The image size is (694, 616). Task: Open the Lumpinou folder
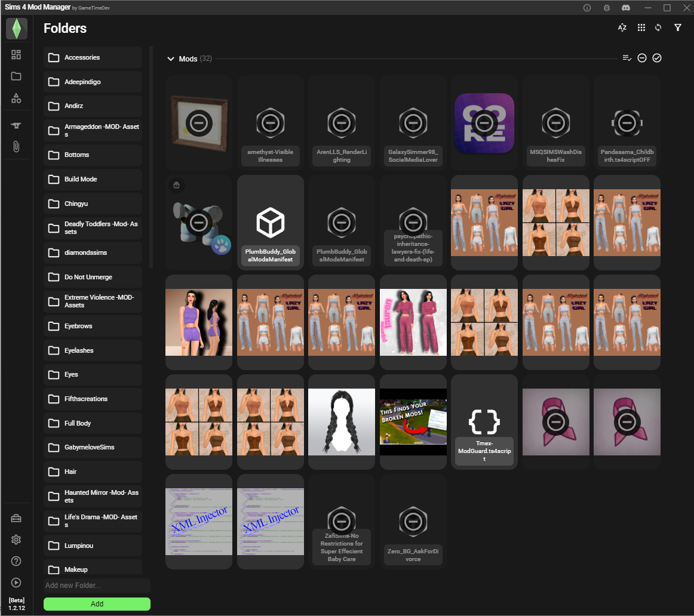click(93, 546)
